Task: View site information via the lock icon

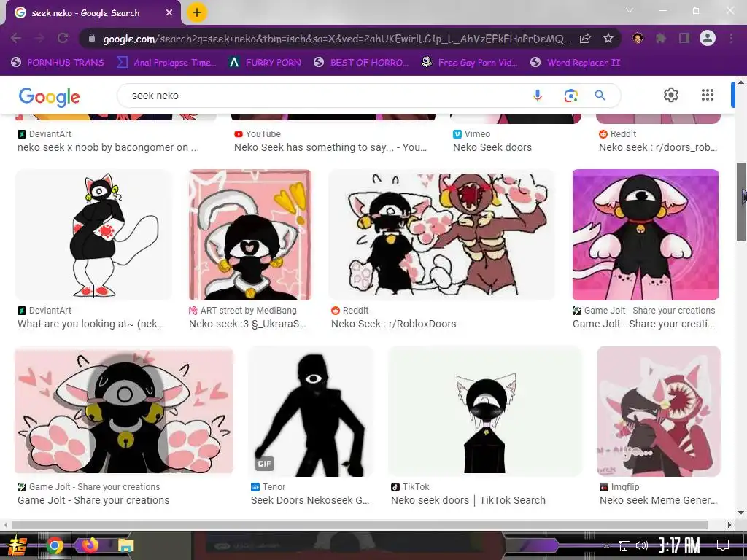Action: click(92, 39)
